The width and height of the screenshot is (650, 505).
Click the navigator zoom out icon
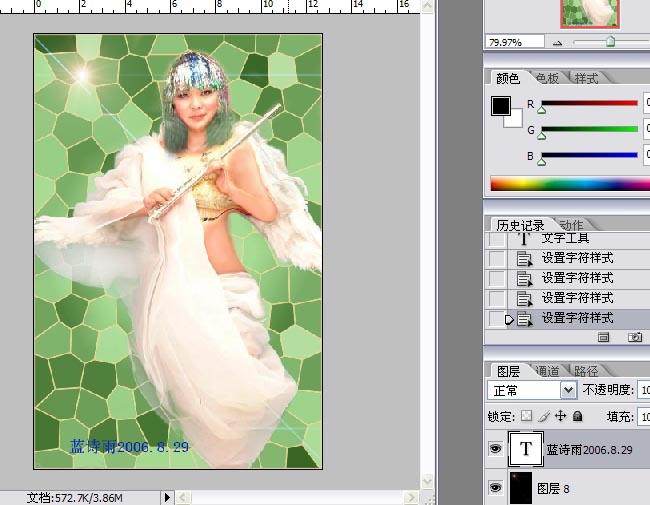coord(558,43)
